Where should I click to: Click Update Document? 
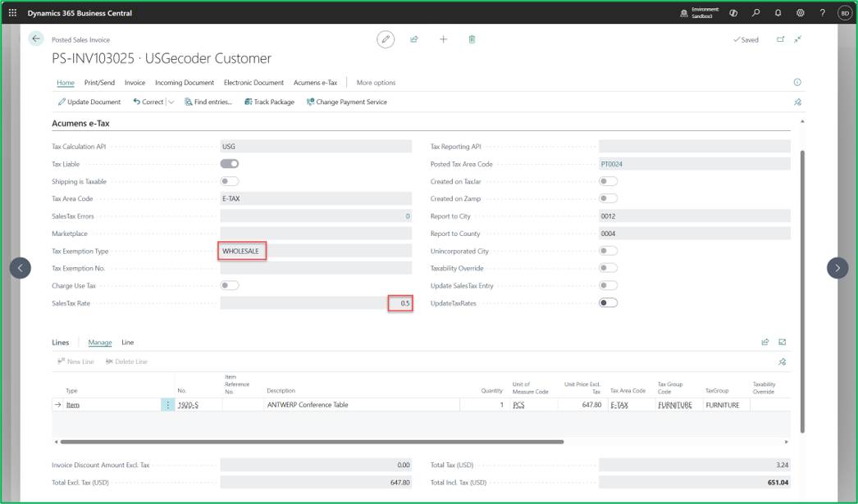(x=89, y=102)
